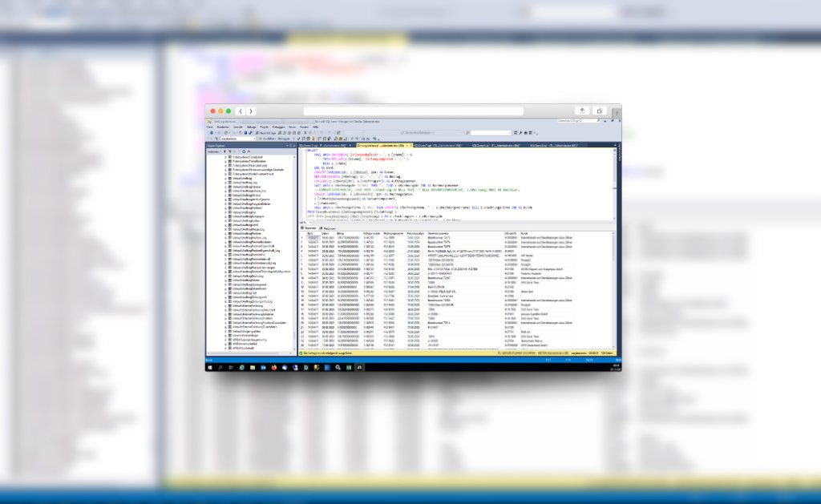Click the results grid vertical scrollbar

pyautogui.click(x=614, y=290)
